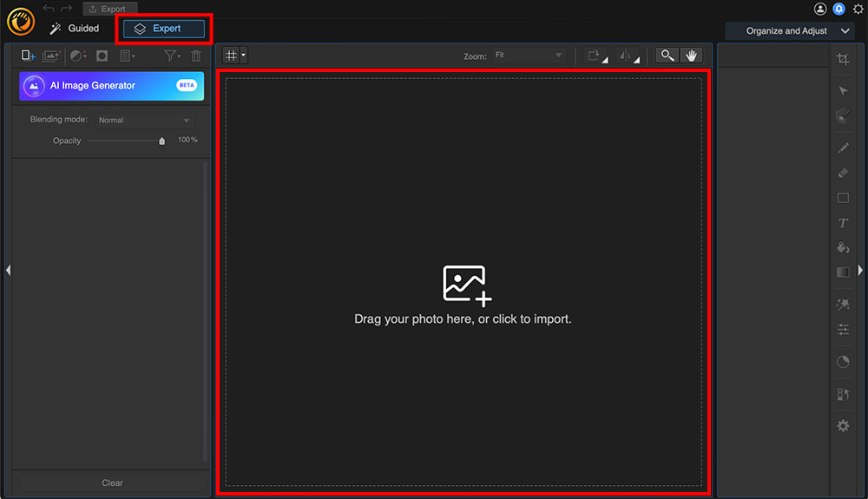868x499 pixels.
Task: Click the Opacity slider handle
Action: [161, 141]
